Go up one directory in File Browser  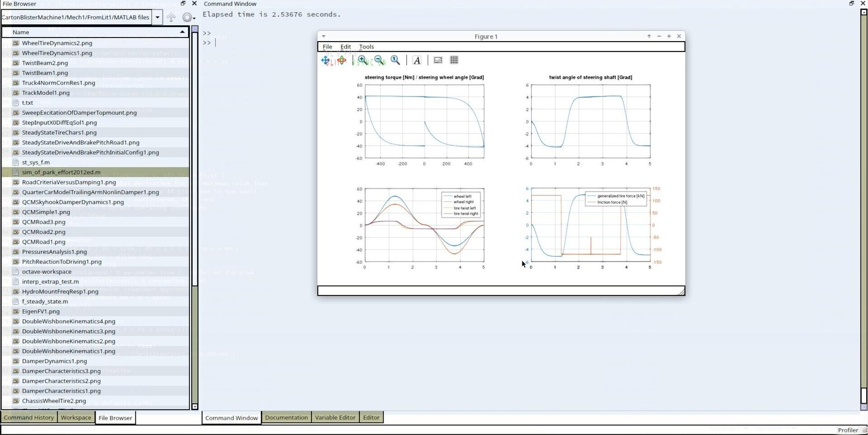coord(171,17)
